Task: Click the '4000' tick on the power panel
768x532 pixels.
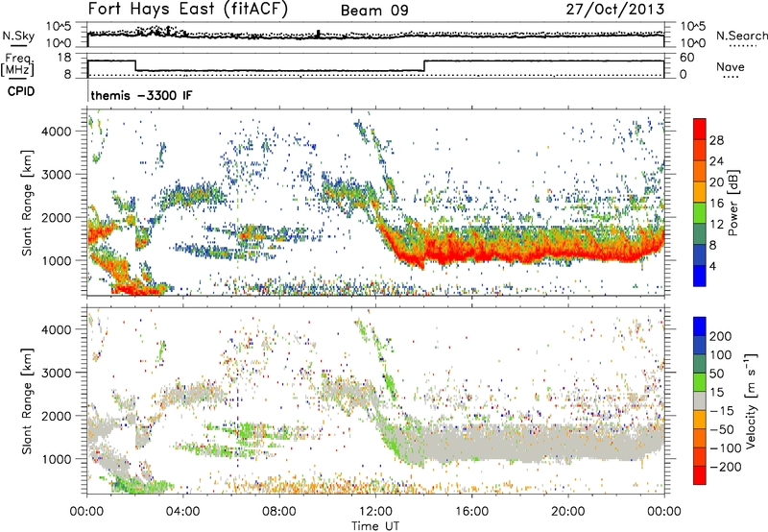Action: 56,132
